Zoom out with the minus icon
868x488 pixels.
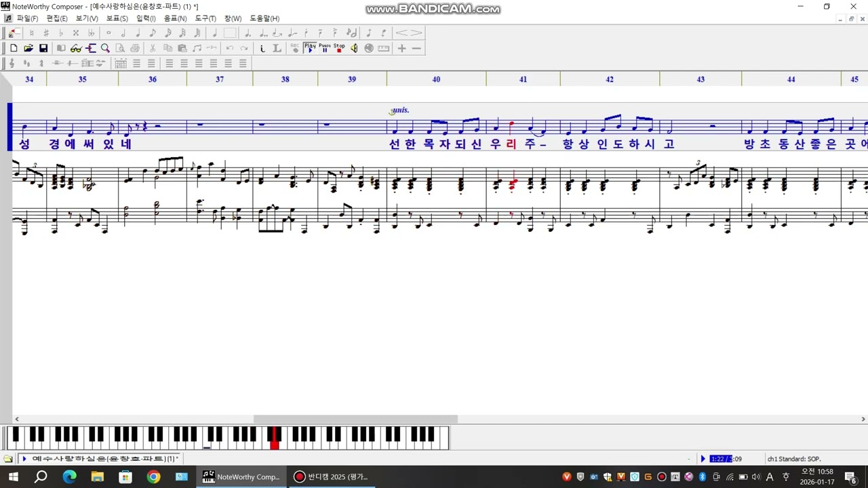pos(416,48)
